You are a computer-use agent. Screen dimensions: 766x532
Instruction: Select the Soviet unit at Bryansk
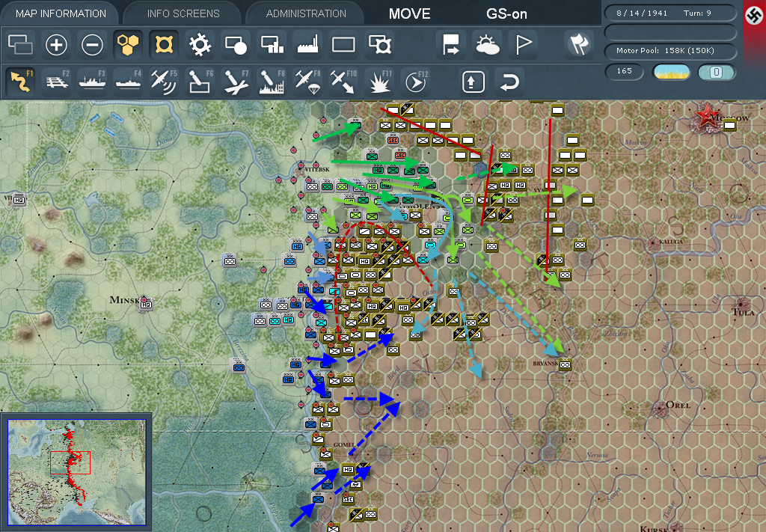566,364
